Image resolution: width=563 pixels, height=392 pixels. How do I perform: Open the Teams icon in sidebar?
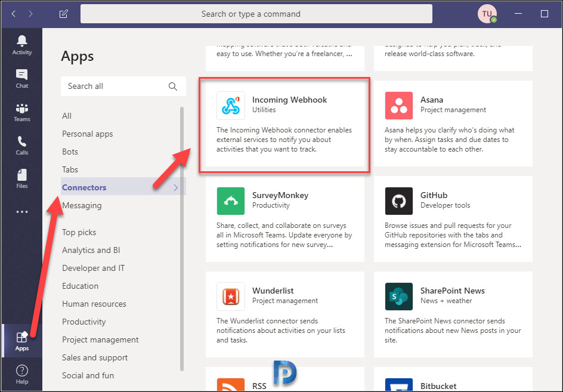tap(22, 108)
